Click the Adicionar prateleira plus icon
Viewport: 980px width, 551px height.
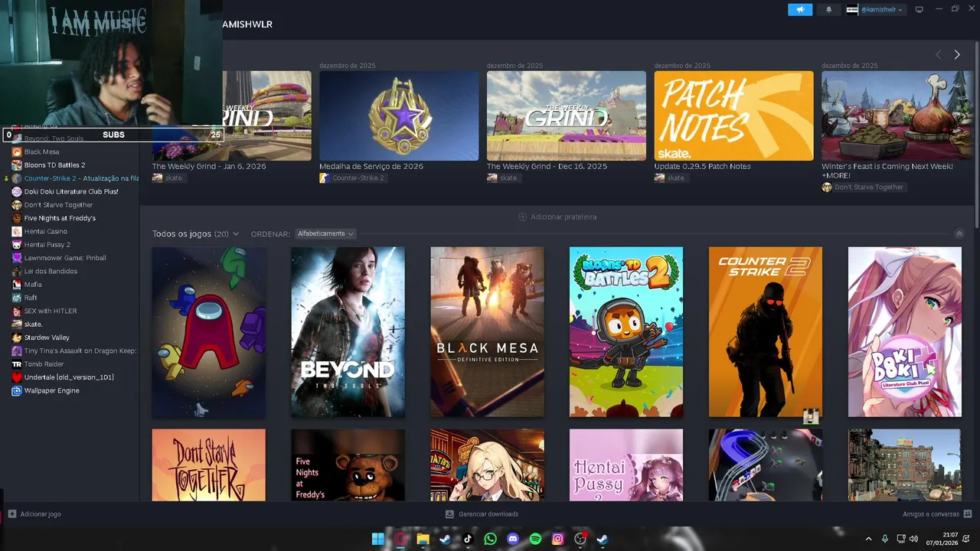point(523,217)
